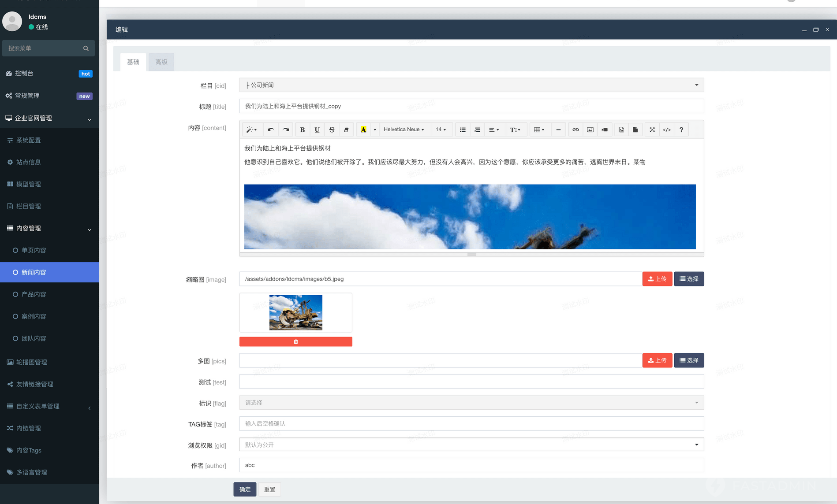
Task: Switch to the 基础 tab
Action: tap(133, 62)
